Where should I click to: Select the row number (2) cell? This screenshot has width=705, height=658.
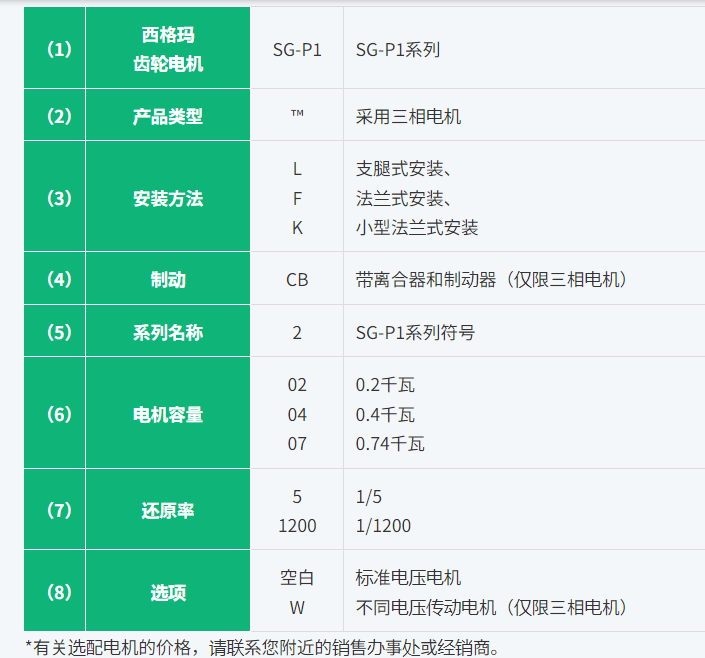(x=54, y=115)
